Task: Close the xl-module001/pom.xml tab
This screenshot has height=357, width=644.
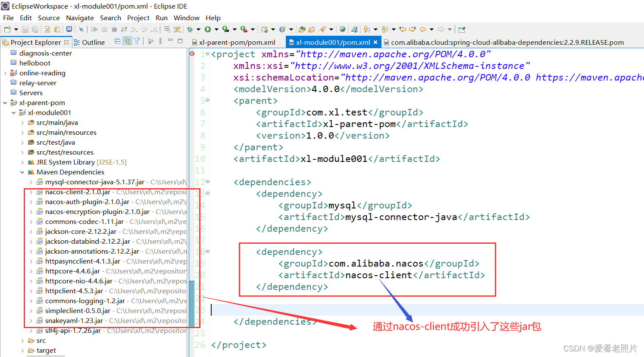Action: [375, 42]
